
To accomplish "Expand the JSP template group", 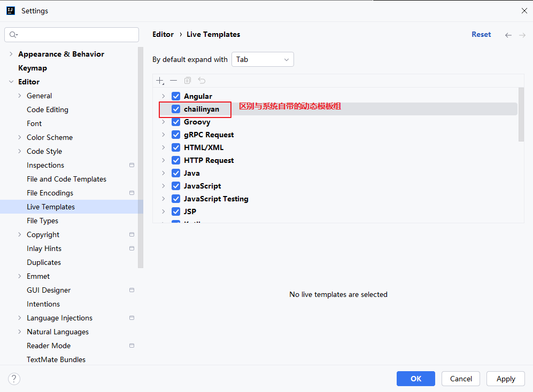I will (x=163, y=211).
